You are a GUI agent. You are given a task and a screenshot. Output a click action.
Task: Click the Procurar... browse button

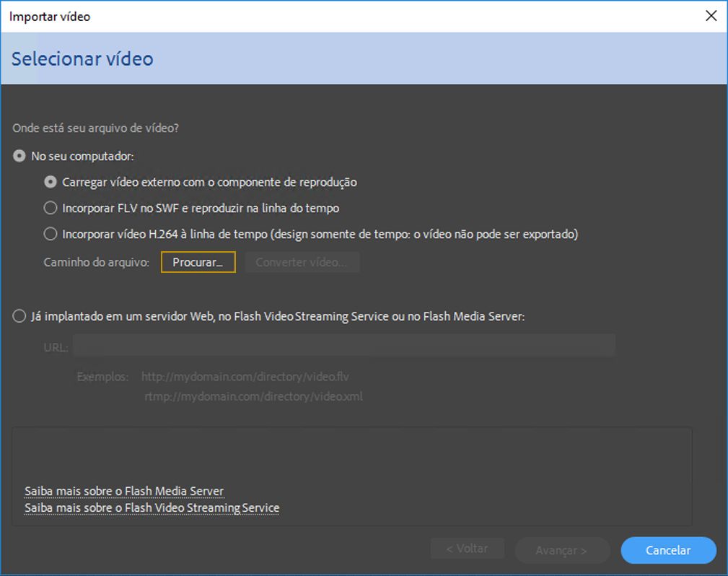198,262
